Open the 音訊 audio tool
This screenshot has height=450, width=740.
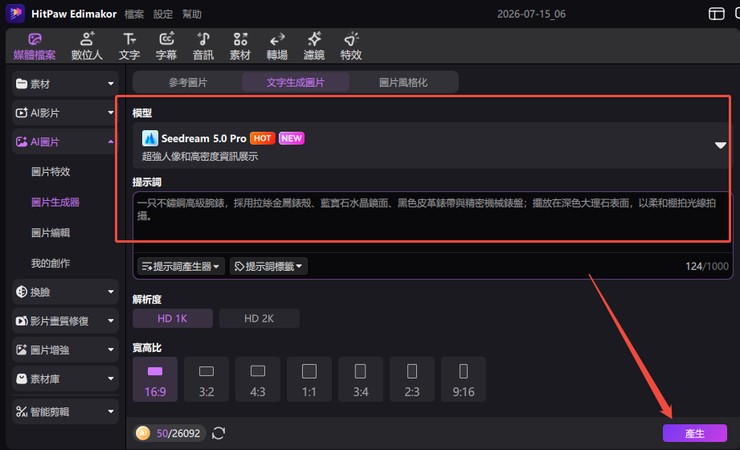pyautogui.click(x=203, y=46)
